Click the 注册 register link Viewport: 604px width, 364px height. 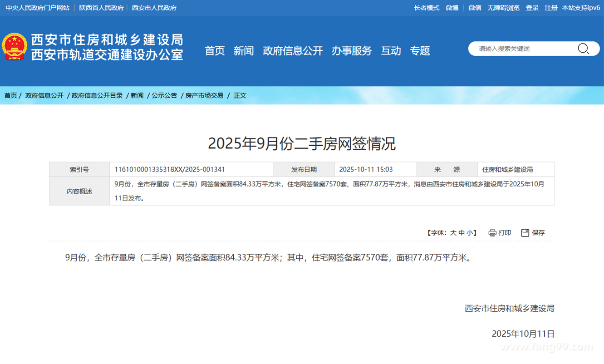coord(551,8)
